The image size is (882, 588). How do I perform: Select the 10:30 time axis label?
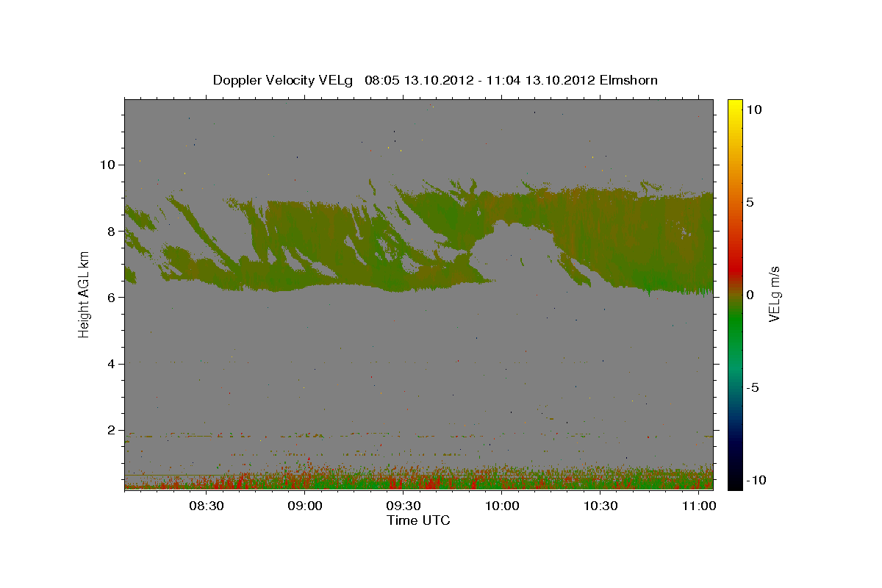pos(600,506)
